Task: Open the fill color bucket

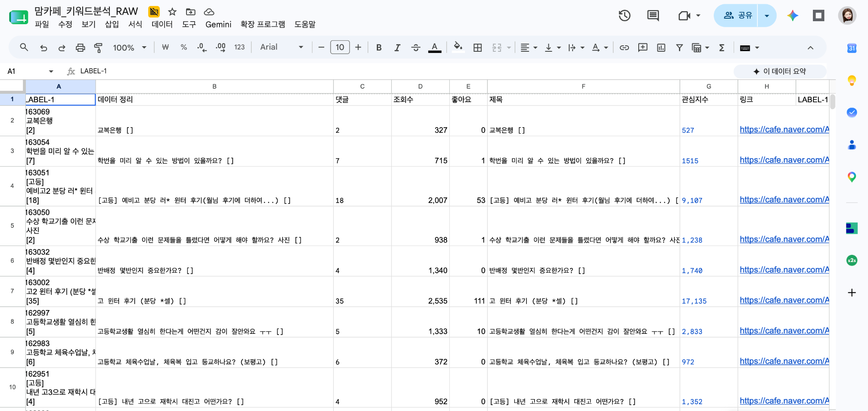Action: pos(458,47)
